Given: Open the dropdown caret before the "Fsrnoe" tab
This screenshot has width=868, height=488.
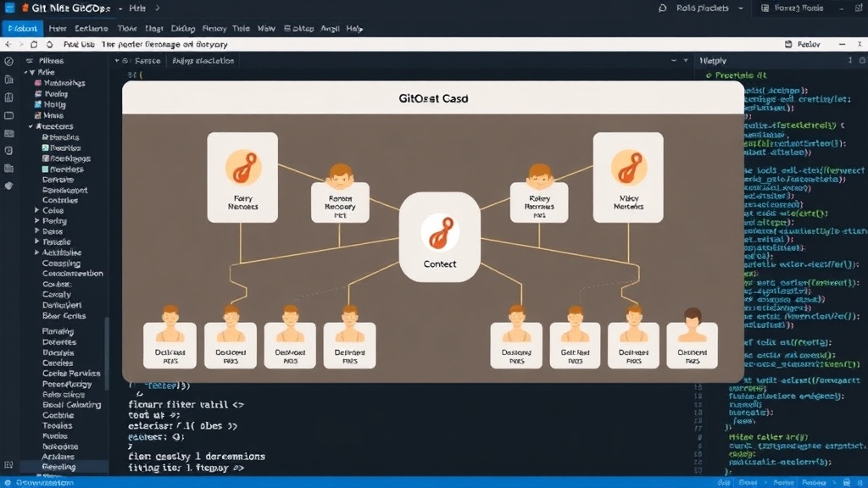Looking at the screenshot, I should tap(117, 61).
